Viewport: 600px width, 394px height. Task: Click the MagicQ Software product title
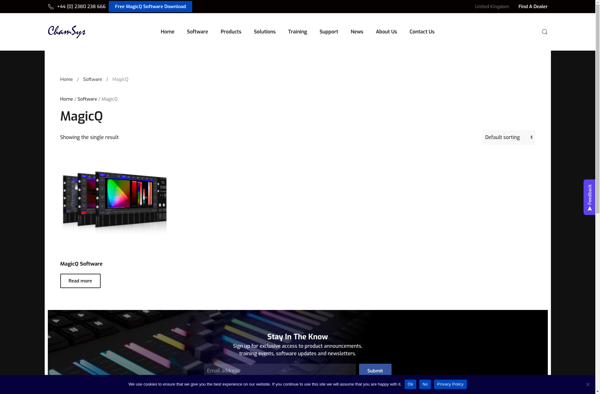pos(81,264)
